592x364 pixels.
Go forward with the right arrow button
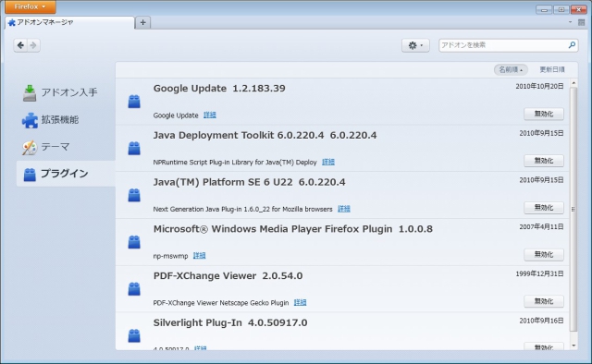coord(33,45)
